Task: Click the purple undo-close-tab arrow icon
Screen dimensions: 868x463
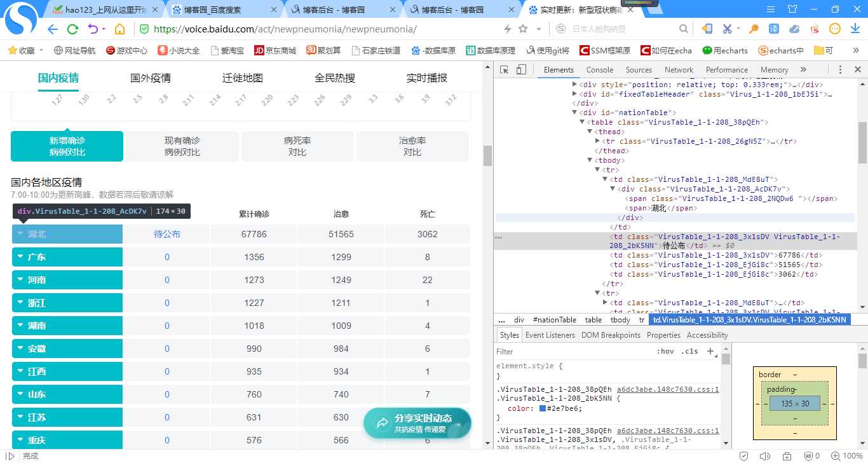Action: (x=93, y=29)
